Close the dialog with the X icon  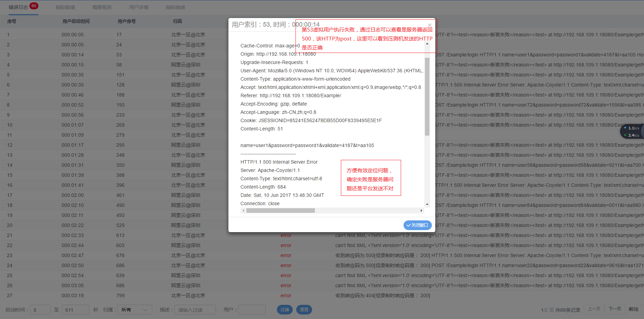tap(429, 25)
